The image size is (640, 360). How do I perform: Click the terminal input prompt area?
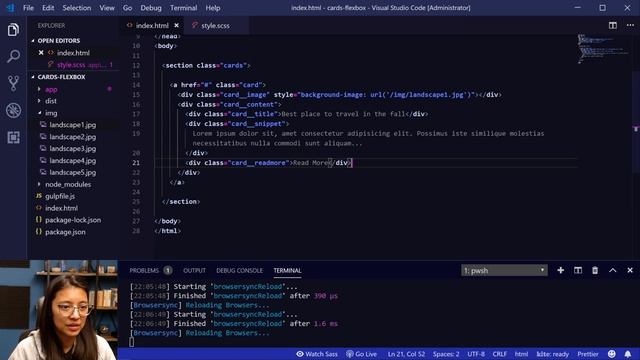(131, 342)
